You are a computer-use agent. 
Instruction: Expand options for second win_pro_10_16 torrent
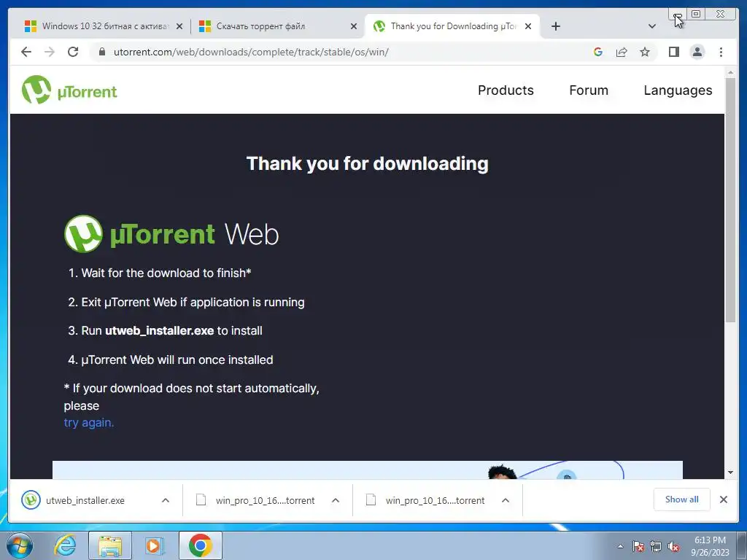506,500
